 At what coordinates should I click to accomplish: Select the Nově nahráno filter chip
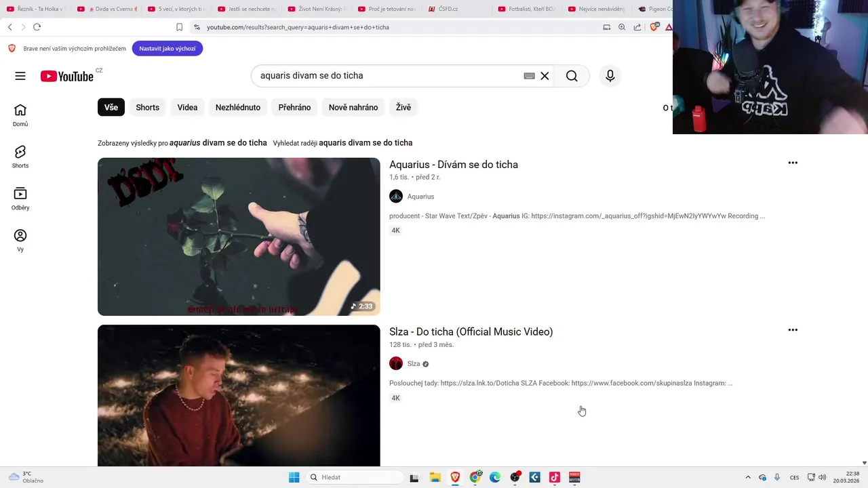(353, 107)
